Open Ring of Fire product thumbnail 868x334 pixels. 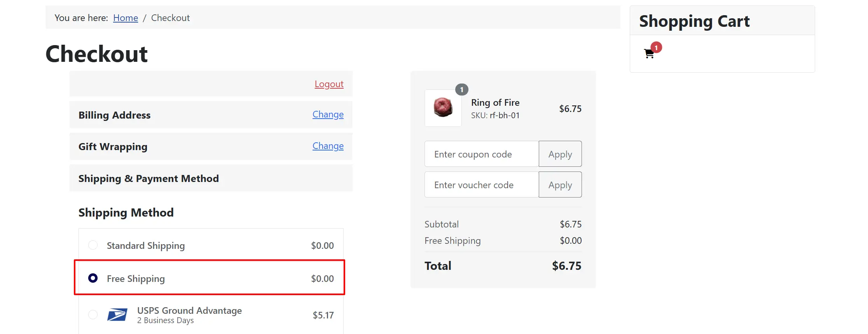click(443, 108)
